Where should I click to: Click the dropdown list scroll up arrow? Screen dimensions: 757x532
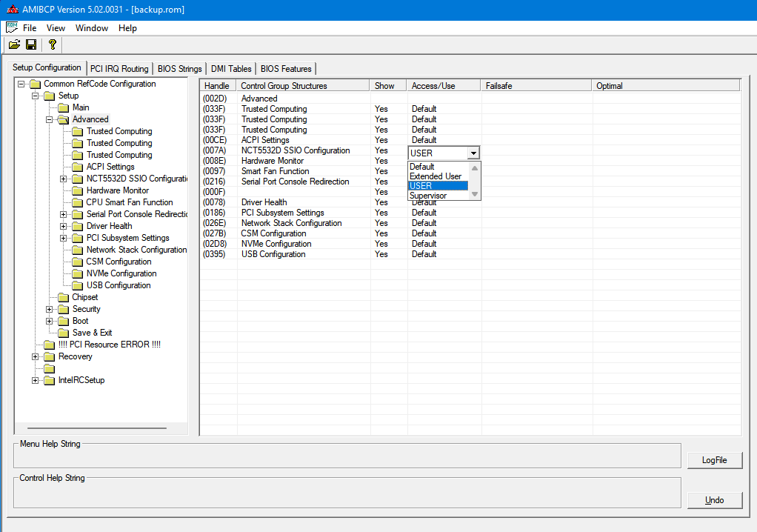click(x=475, y=168)
